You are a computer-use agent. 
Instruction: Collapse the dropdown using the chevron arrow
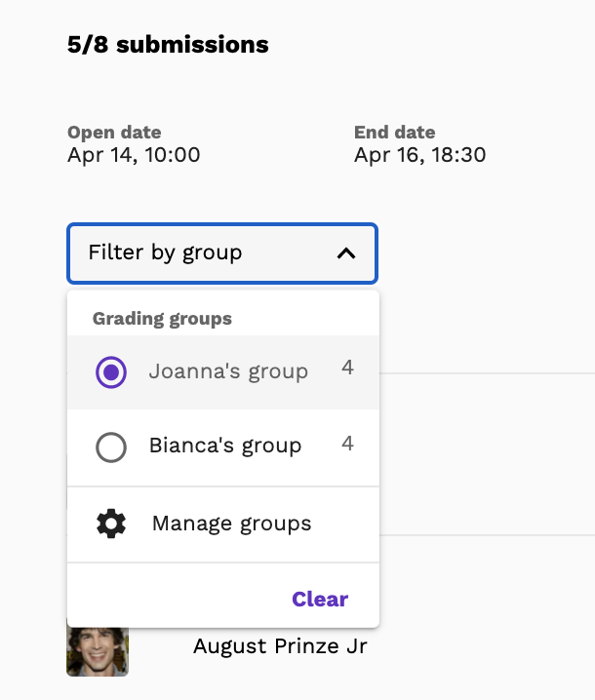[x=346, y=253]
